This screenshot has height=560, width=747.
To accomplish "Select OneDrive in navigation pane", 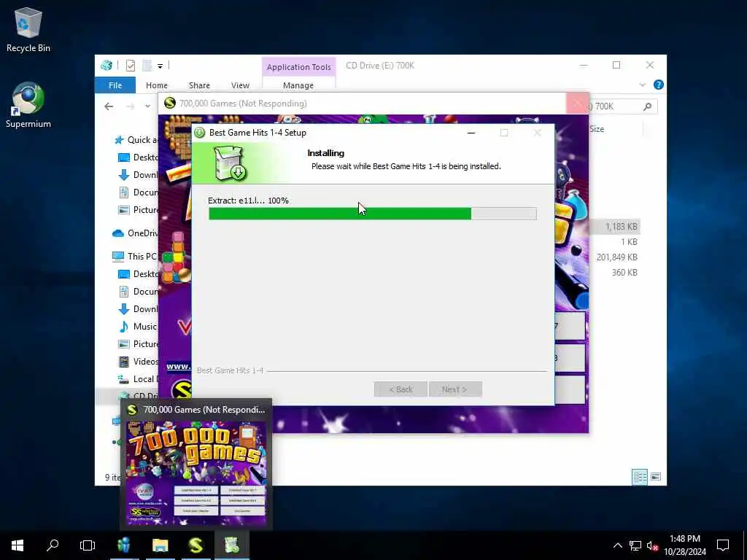I will (x=135, y=233).
